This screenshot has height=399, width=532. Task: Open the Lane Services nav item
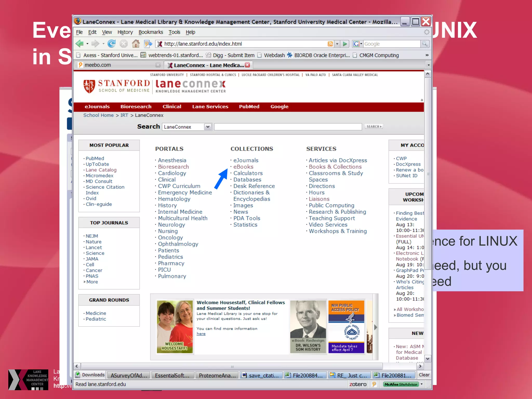click(x=210, y=107)
